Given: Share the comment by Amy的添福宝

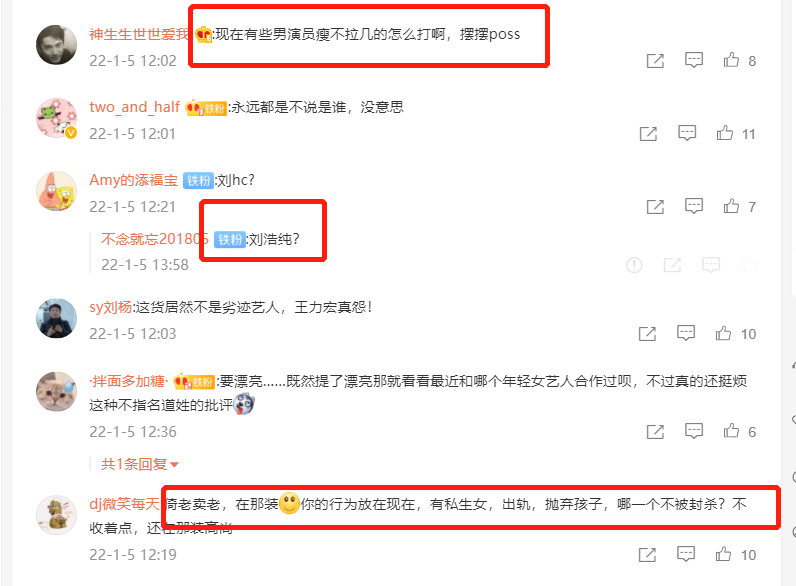Looking at the screenshot, I should tap(655, 206).
